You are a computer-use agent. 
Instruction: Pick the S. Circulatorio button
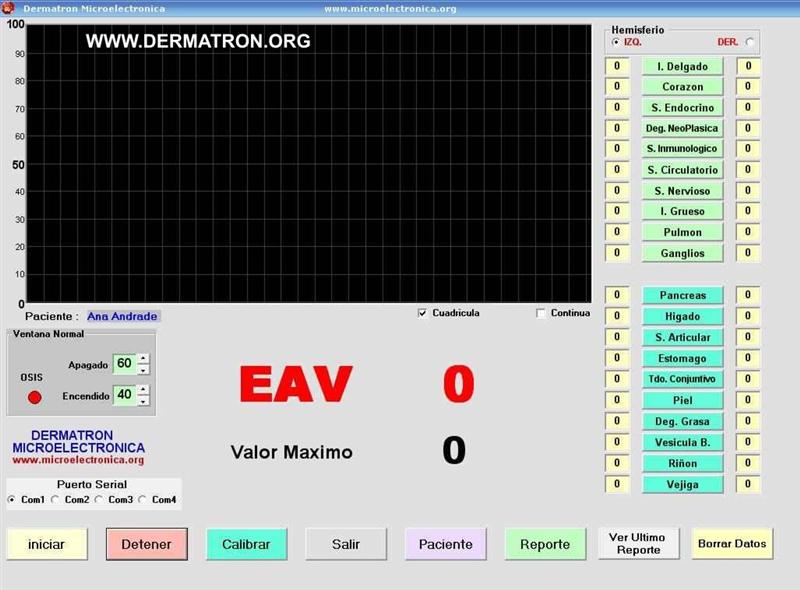coord(683,170)
